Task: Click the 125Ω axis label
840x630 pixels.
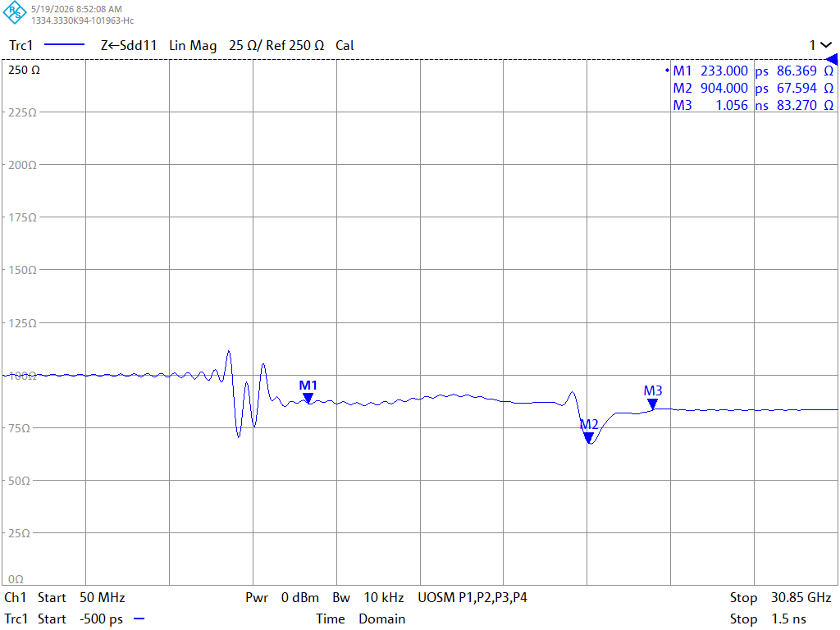Action: (22, 323)
